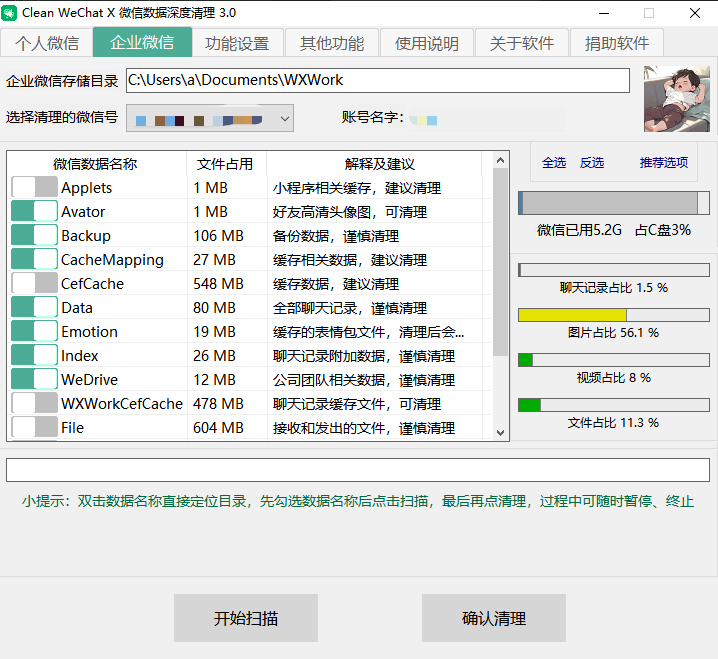This screenshot has width=718, height=659.
Task: Switch off the Emotion toggle
Action: pos(34,331)
